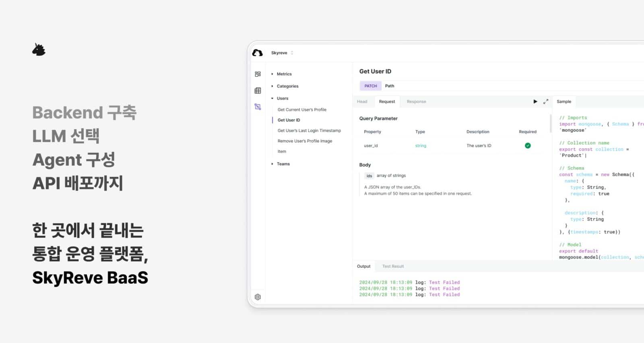Open Get User's Last Login Timestamp endpoint
644x343 pixels.
pos(309,130)
